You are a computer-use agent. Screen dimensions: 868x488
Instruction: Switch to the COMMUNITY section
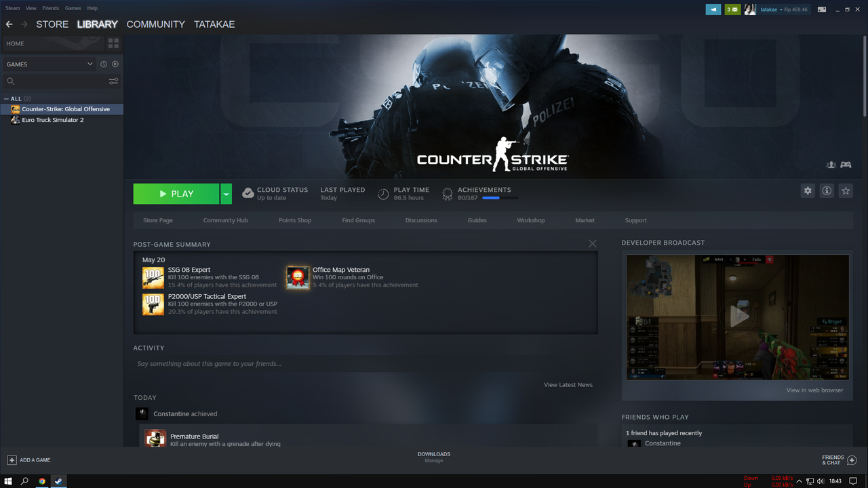tap(155, 24)
